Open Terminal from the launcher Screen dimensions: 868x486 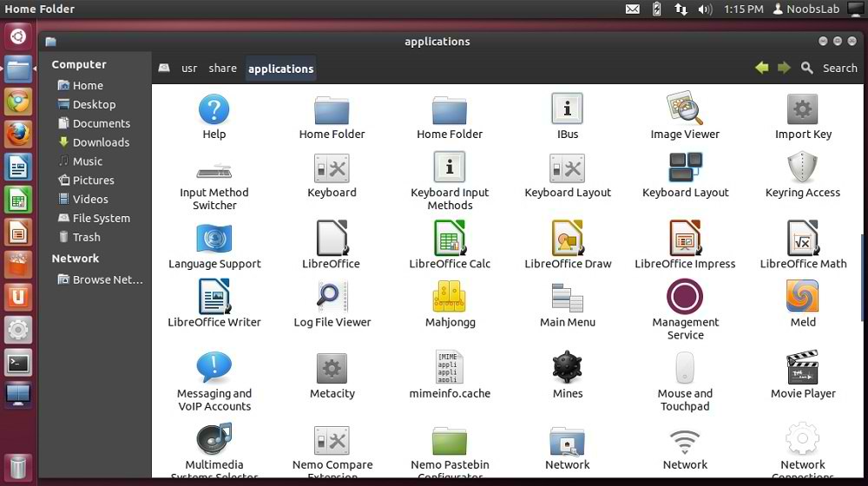[x=17, y=363]
